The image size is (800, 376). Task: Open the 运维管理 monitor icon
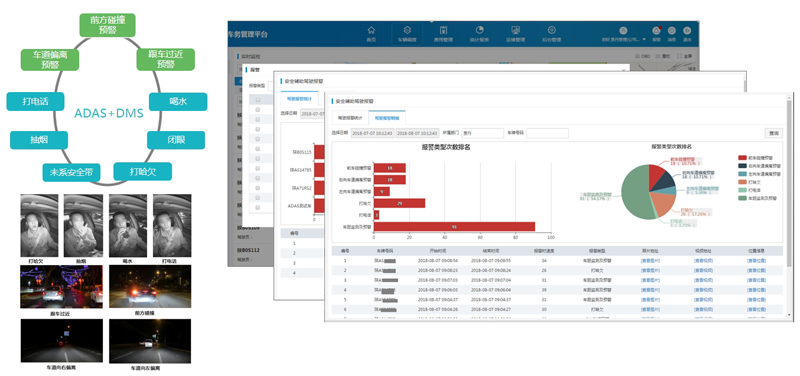click(515, 30)
